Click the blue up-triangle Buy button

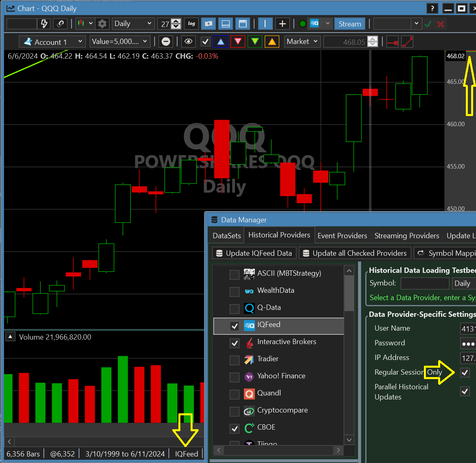220,42
